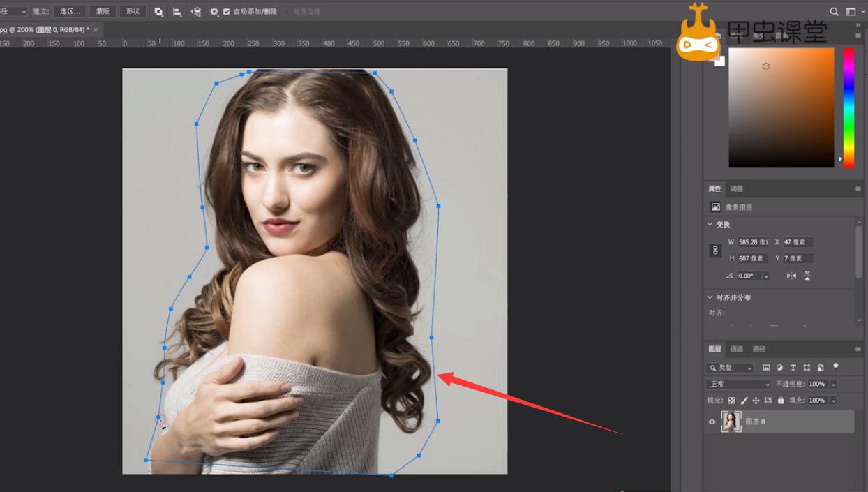Switch to the 通道 tab
868x492 pixels.
point(737,349)
